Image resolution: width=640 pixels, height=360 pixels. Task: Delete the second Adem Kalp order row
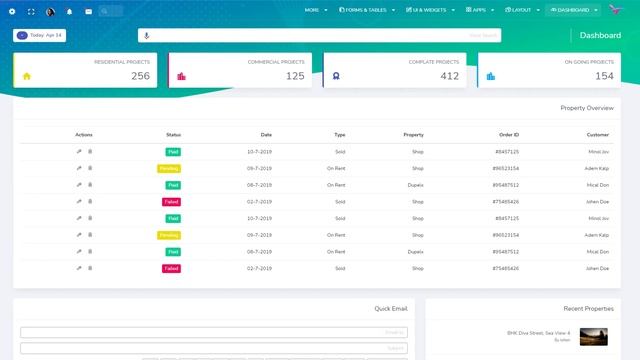[x=90, y=235]
